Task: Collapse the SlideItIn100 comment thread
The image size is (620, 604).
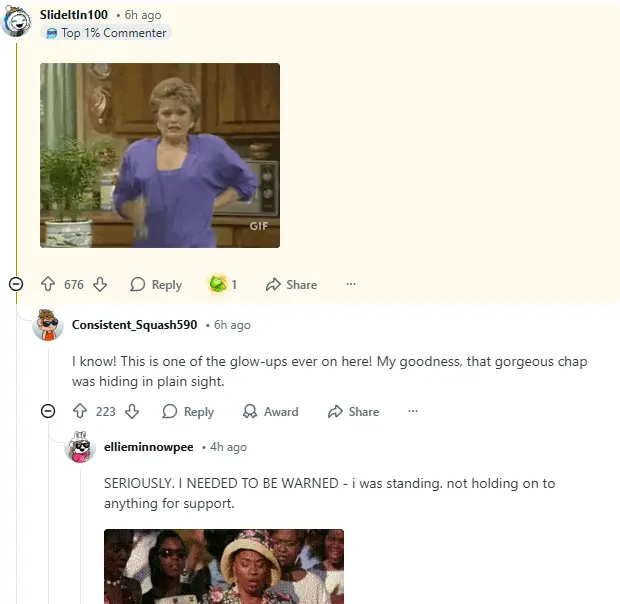Action: pos(16,284)
